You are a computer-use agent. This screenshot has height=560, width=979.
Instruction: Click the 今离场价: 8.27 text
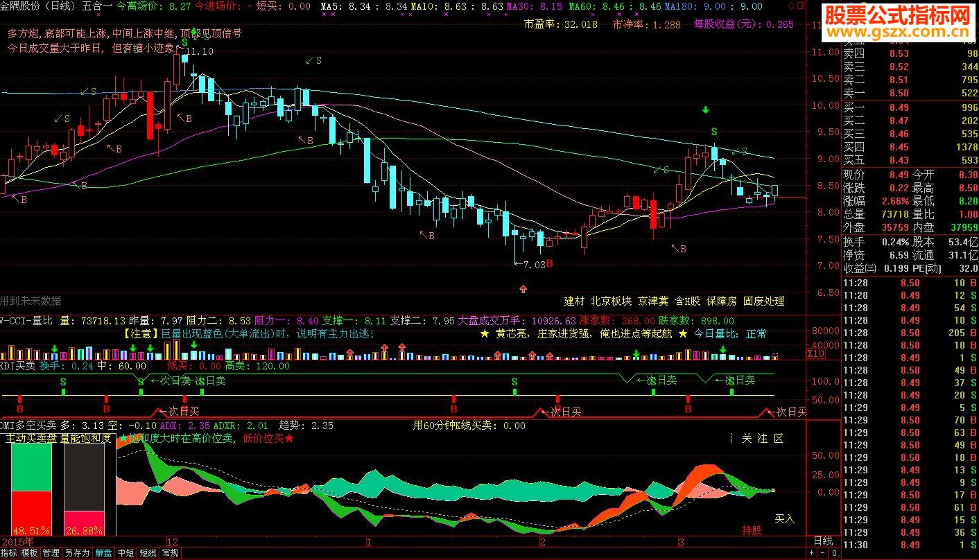pyautogui.click(x=154, y=6)
